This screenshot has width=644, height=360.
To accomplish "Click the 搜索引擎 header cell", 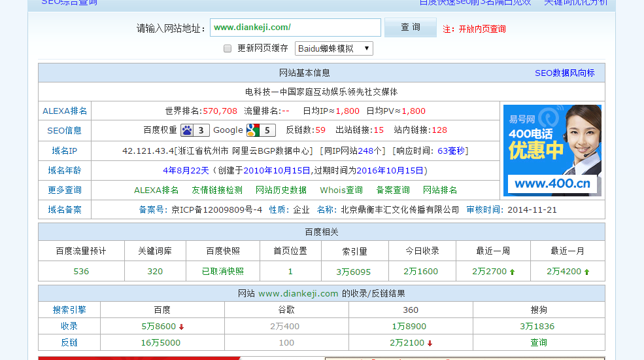I will [69, 310].
